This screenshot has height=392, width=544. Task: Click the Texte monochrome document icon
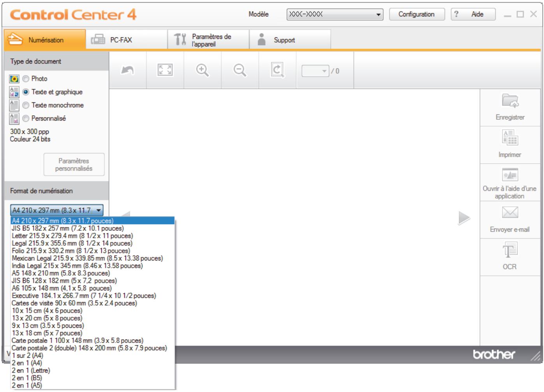point(14,105)
